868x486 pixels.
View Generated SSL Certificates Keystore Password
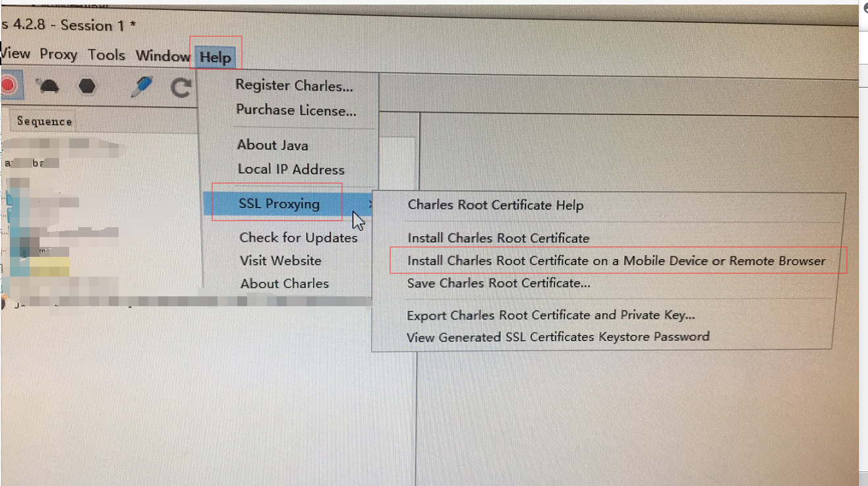(x=558, y=337)
